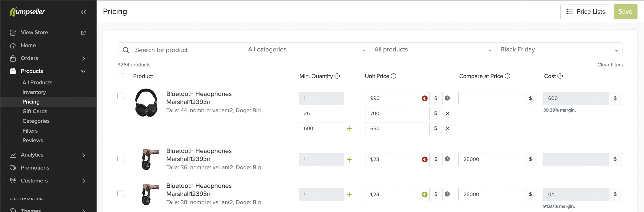This screenshot has height=212, width=644.
Task: Click green up-arrow icon on Talla 38 price
Action: pos(424,195)
